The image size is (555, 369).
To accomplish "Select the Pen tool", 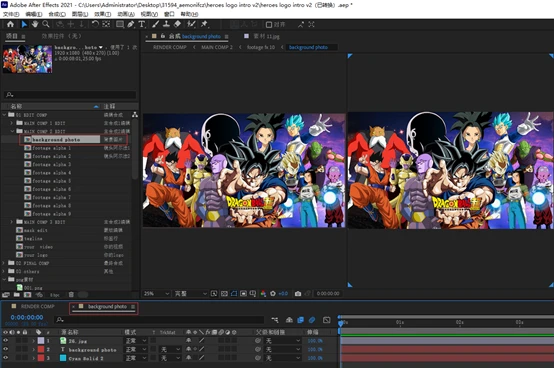I will [131, 24].
